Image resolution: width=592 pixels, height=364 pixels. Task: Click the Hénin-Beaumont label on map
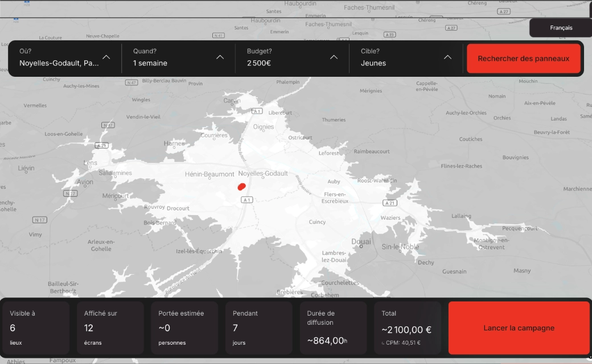point(209,174)
